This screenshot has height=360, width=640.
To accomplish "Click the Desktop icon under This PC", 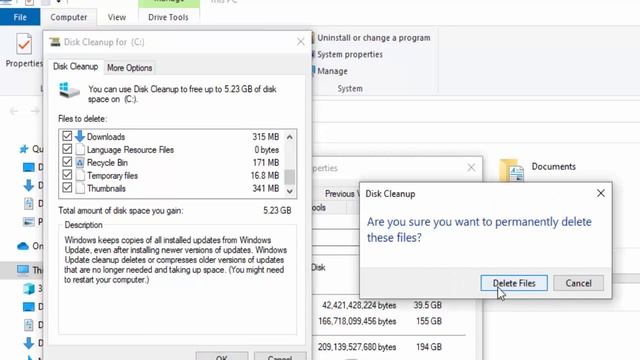I will [29, 307].
